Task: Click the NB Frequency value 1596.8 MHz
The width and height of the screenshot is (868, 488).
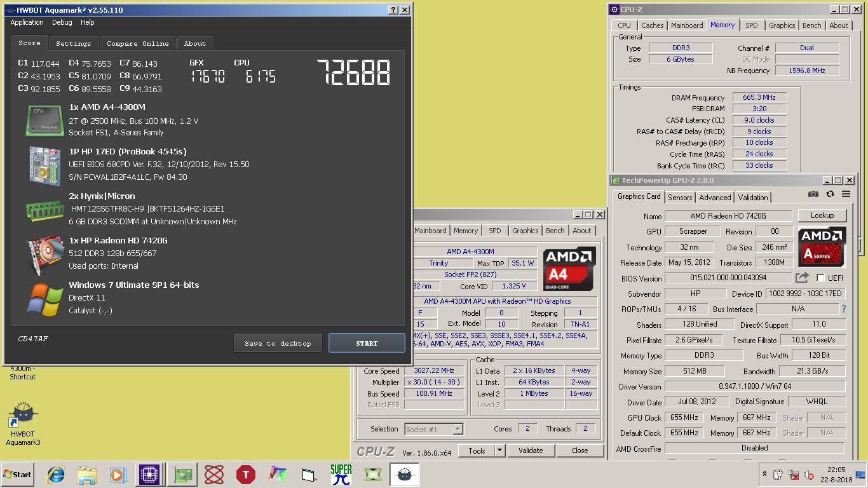Action: point(807,71)
